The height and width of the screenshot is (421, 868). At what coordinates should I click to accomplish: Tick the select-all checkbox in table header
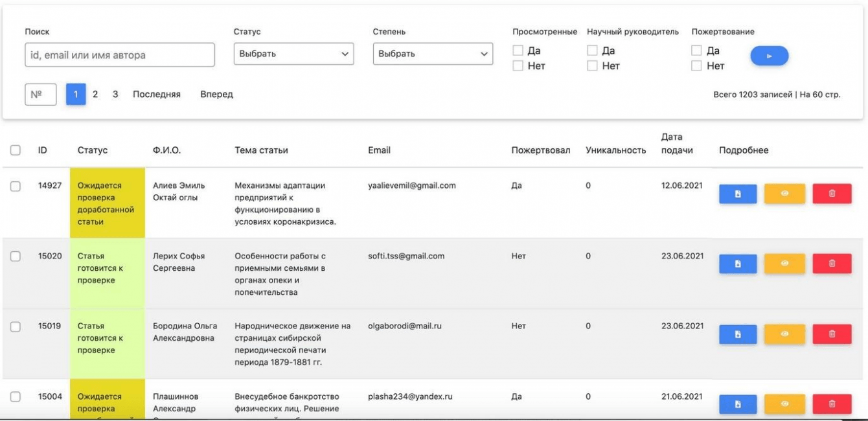point(16,150)
